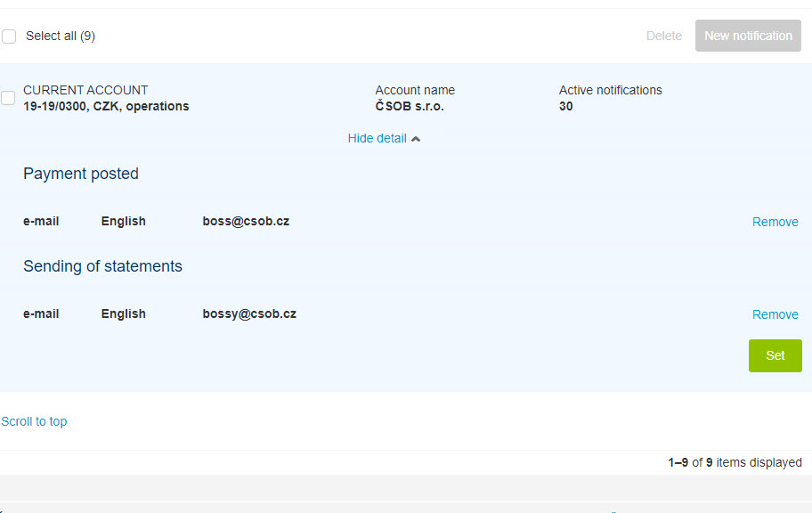Click active notifications count 30
Screen dimensions: 812x513
tap(565, 106)
